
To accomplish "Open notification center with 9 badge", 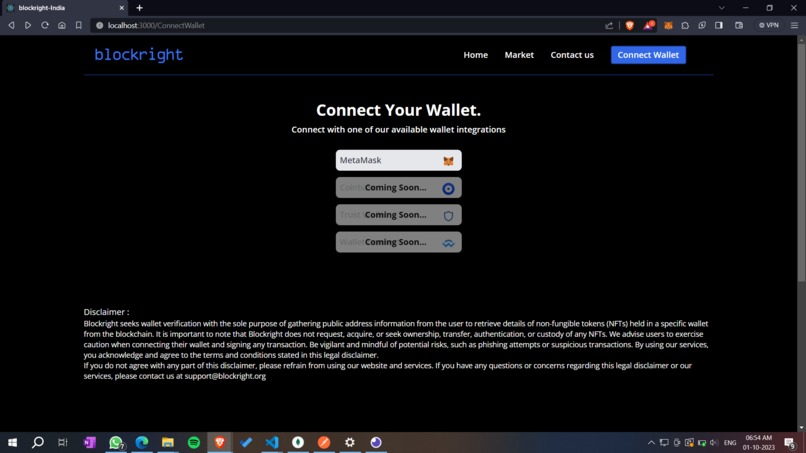I will pos(790,442).
